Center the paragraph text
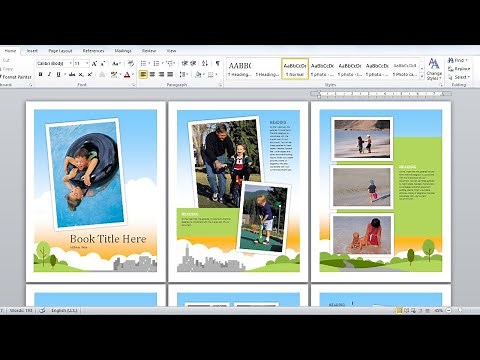 pos(152,74)
